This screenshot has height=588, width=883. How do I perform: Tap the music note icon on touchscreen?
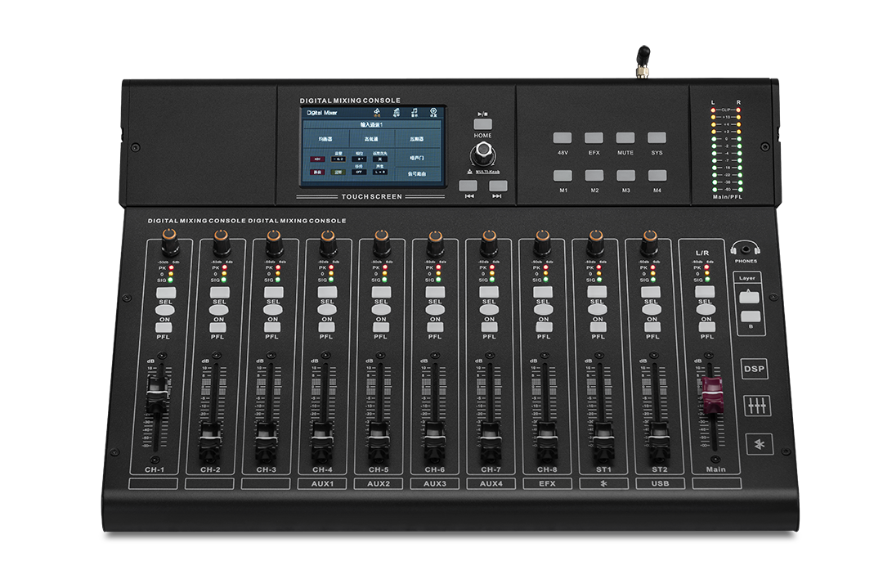(415, 112)
